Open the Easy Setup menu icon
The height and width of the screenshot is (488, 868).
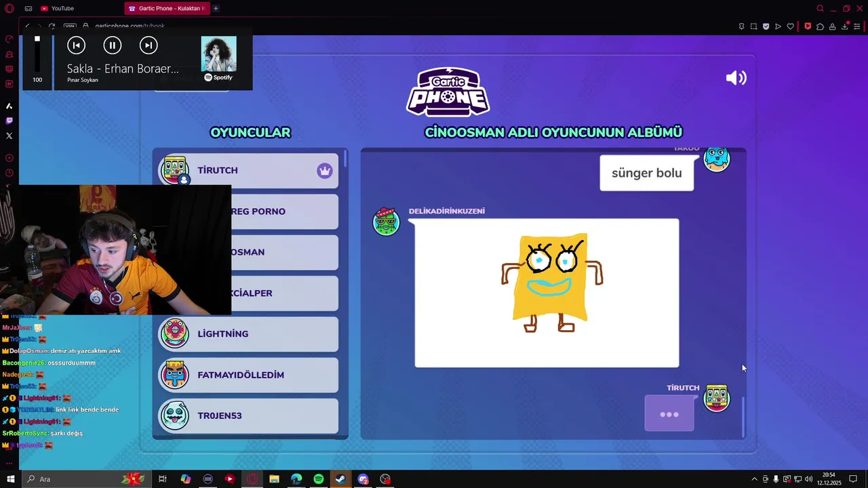point(858,26)
